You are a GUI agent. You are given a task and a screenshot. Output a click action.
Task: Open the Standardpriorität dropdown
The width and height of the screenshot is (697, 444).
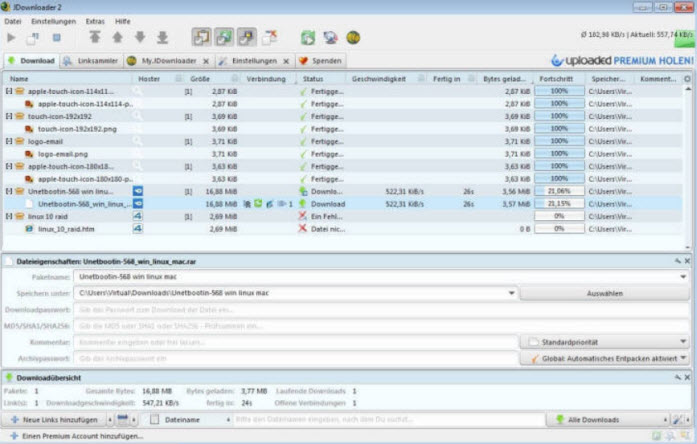pos(605,342)
